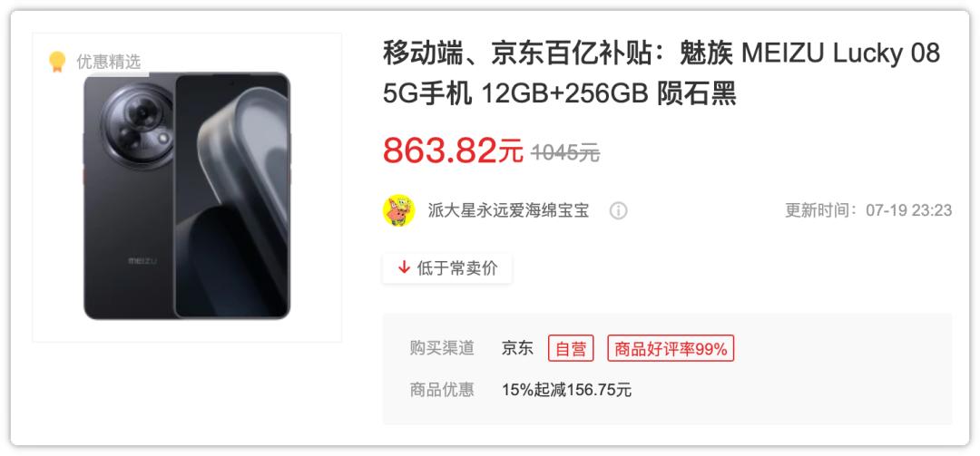Screen dimensions: 980x456
Task: Click the 京东 purchase channel name
Action: [x=517, y=348]
